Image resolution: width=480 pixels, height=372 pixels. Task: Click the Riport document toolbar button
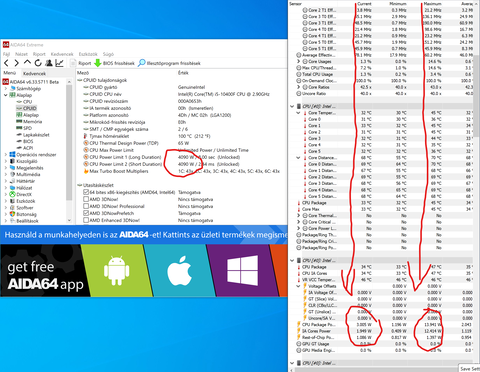pos(81,63)
